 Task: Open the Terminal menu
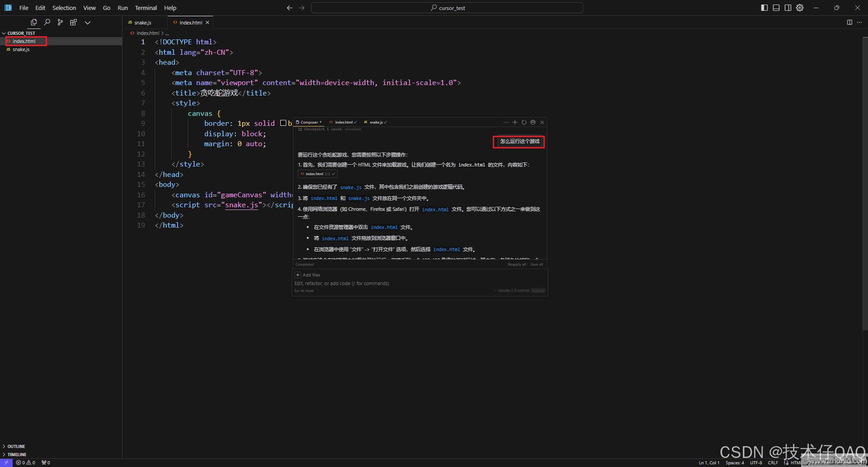pos(146,8)
